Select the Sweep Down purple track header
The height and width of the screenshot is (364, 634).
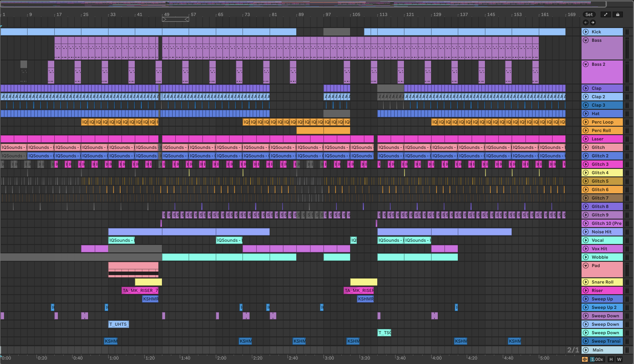tap(602, 316)
